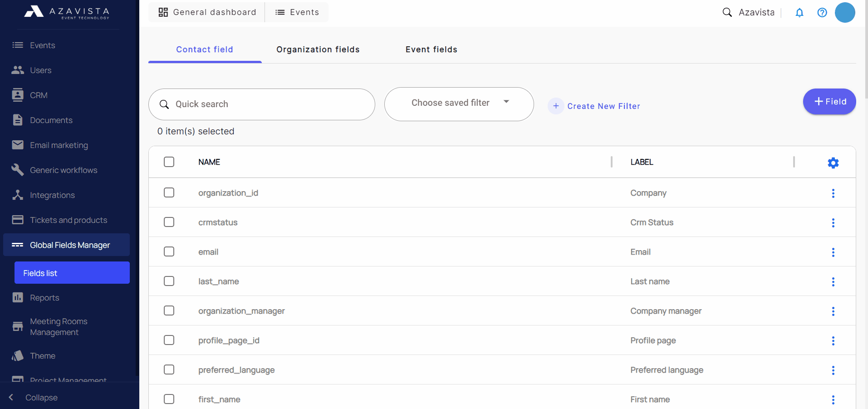
Task: Check the crmstatus row checkbox
Action: click(169, 222)
